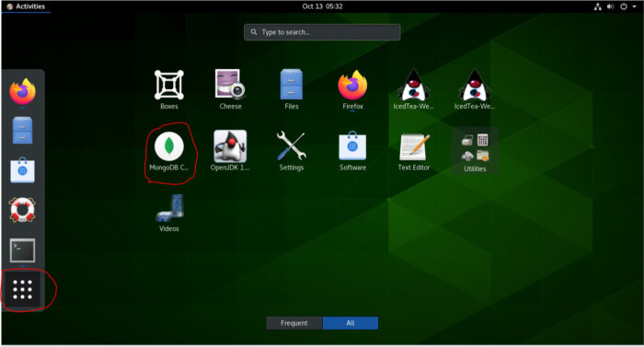Image resolution: width=644 pixels, height=347 pixels.
Task: Open the Utilities app folder
Action: (x=475, y=150)
